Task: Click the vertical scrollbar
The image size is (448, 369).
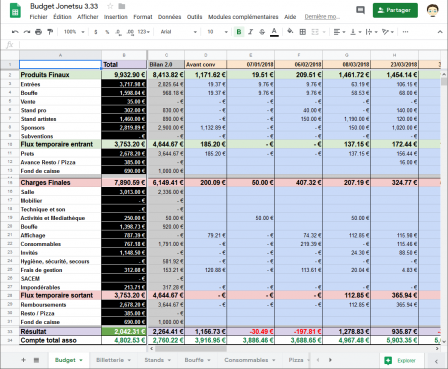Action: pos(444,81)
